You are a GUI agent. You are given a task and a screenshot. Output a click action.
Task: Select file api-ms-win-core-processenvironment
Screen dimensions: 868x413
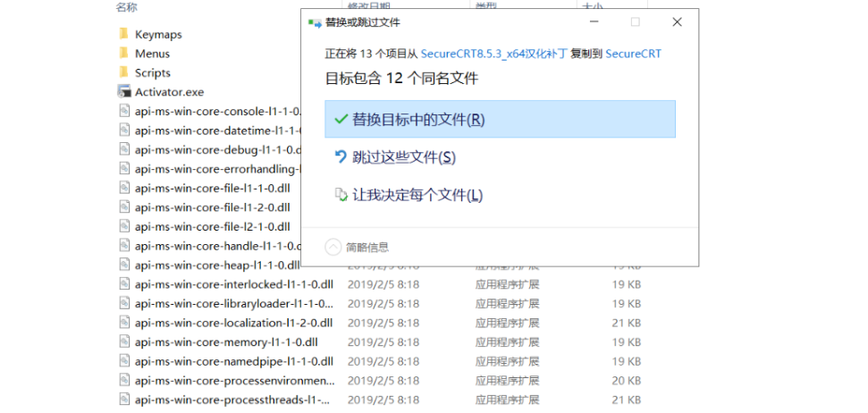click(235, 381)
